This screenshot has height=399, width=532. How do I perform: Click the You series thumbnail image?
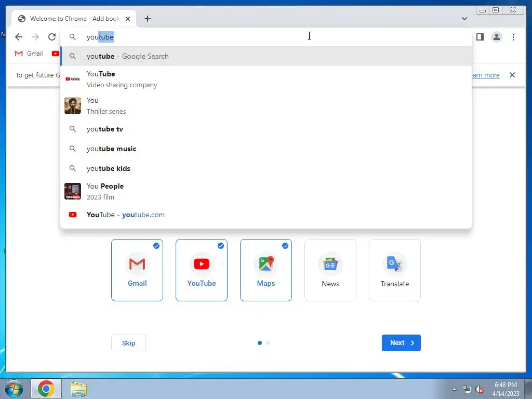pyautogui.click(x=73, y=105)
